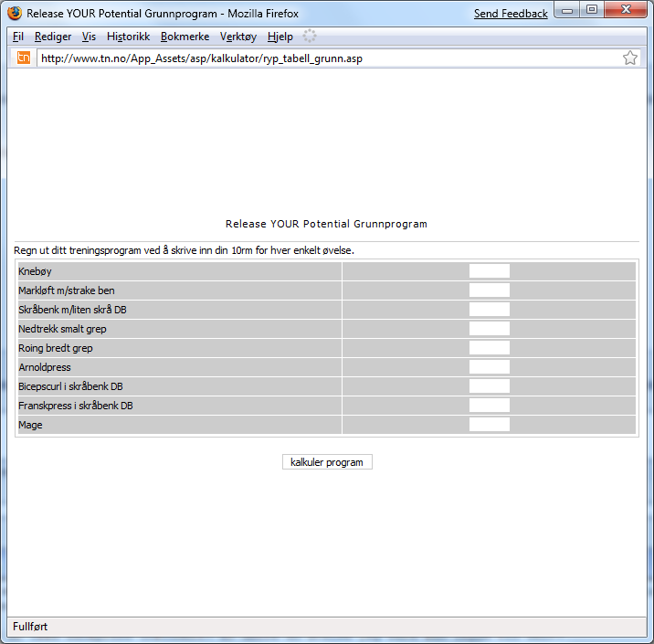Click the Roing bredt grep label
This screenshot has height=644, width=654.
click(x=56, y=348)
